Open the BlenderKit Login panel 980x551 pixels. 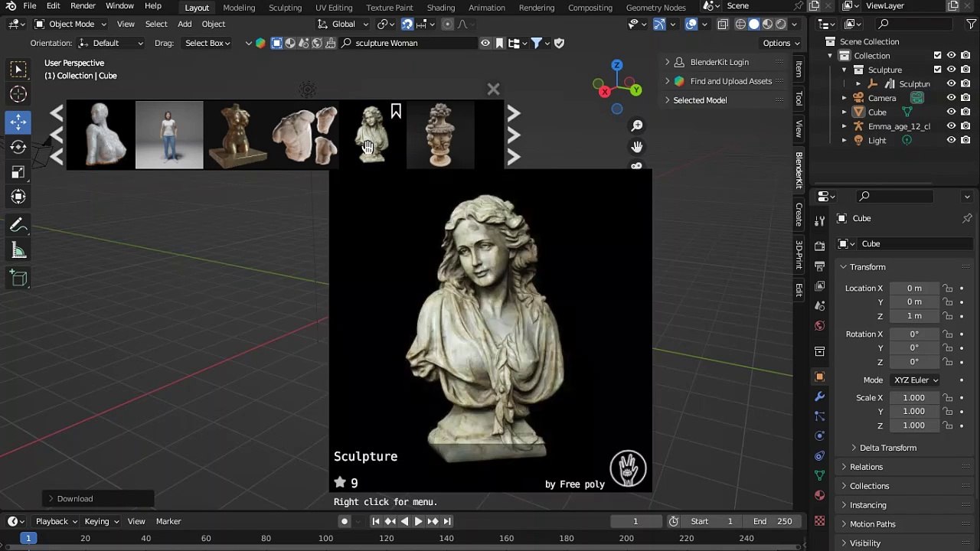pos(719,62)
